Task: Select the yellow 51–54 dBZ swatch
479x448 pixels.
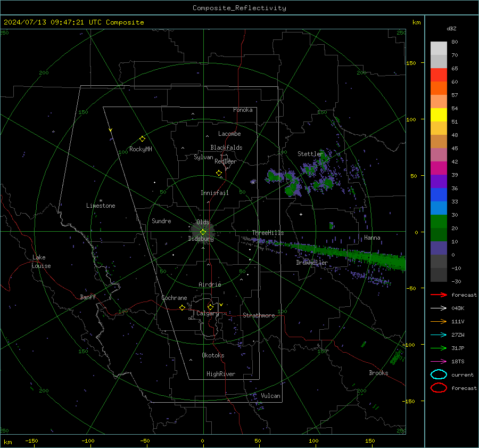Action: click(439, 115)
